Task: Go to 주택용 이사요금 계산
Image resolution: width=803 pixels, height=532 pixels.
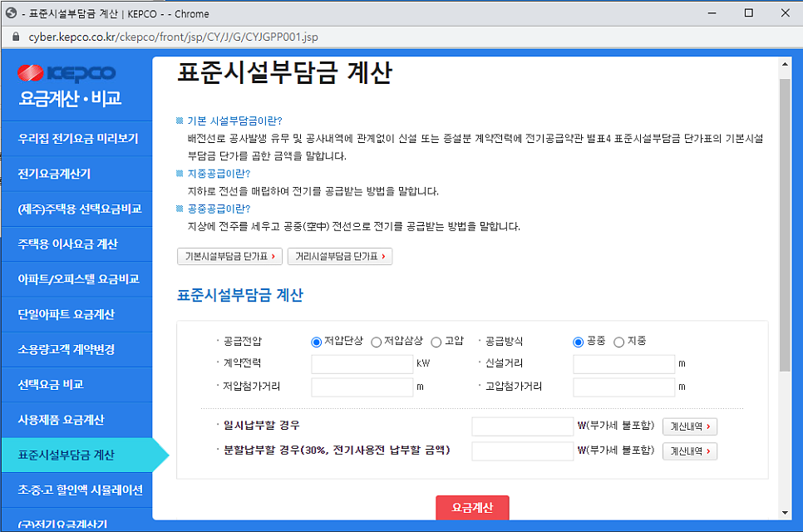Action: pos(76,244)
